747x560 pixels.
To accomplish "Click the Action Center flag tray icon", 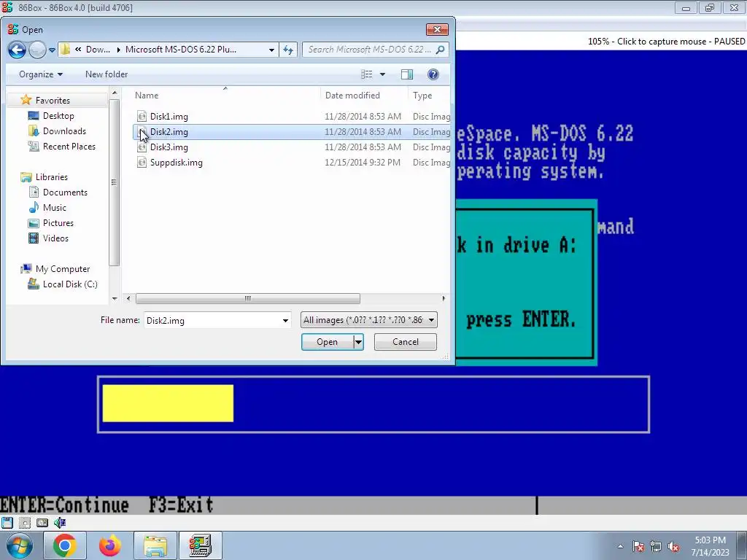I will pos(638,547).
